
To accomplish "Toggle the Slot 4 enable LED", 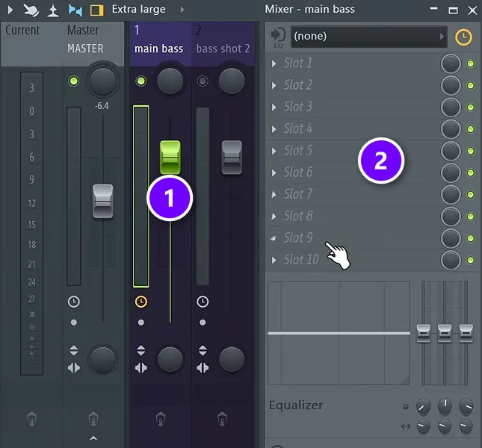I will pos(470,129).
